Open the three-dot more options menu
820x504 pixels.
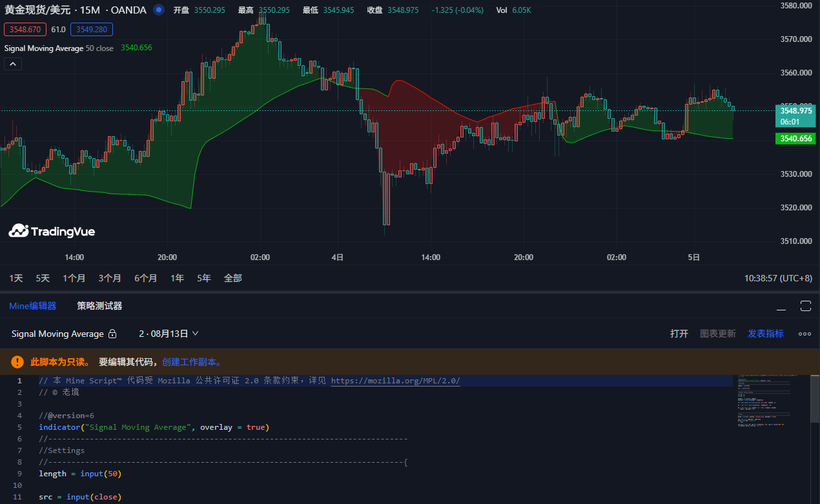(805, 334)
